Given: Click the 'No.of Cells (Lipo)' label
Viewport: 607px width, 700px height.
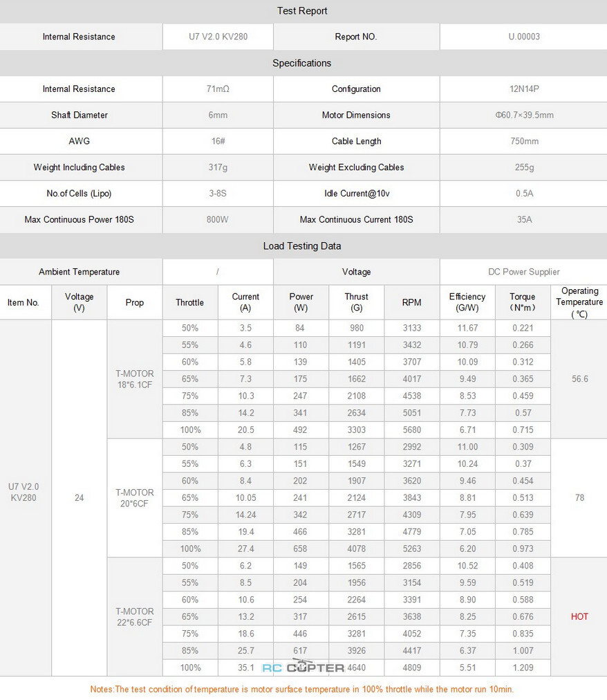Looking at the screenshot, I should [x=80, y=193].
